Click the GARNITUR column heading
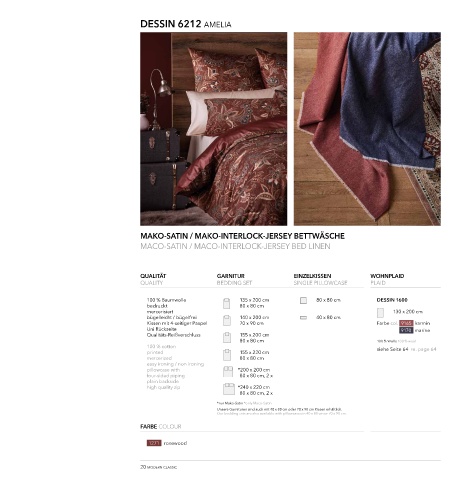460x480 pixels. coord(231,276)
